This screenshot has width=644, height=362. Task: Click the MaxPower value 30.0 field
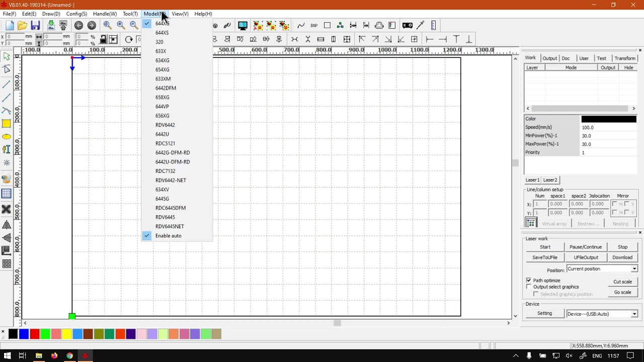click(x=609, y=144)
